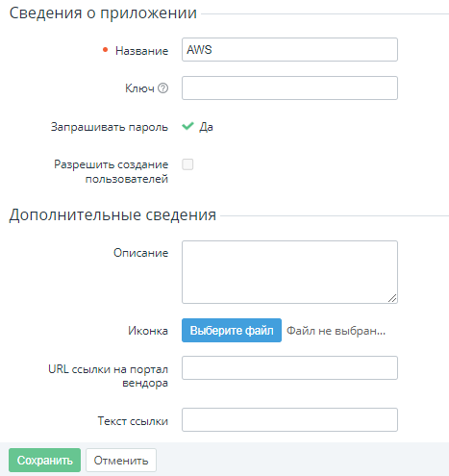Click the Дополнительные сведения section heading
The width and height of the screenshot is (449, 476).
coord(112,214)
